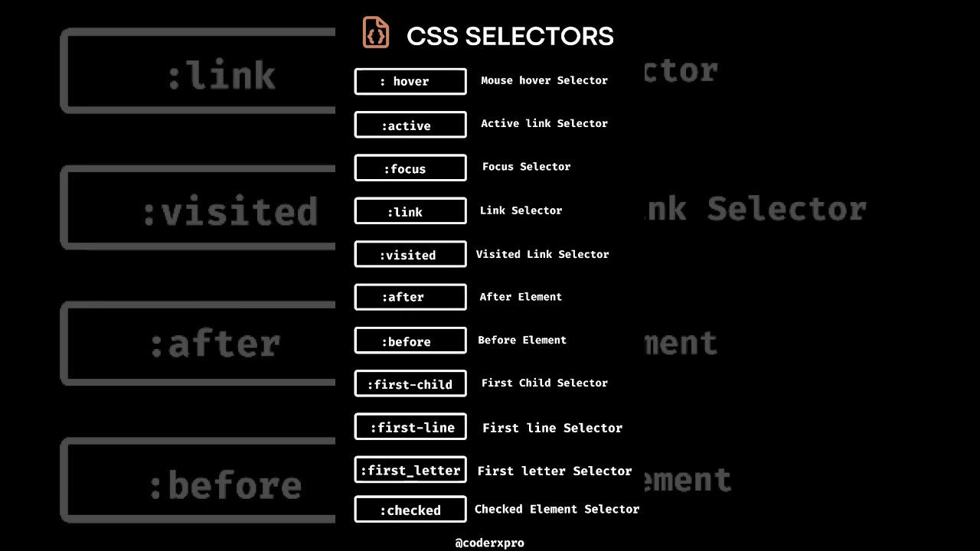Click the ':active' selector box
The image size is (980, 551).
[410, 125]
